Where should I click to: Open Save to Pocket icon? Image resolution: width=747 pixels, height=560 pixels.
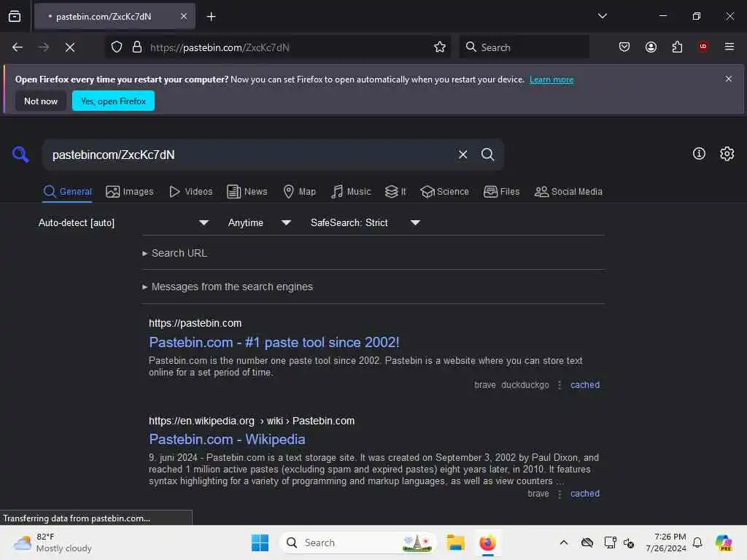(x=624, y=47)
